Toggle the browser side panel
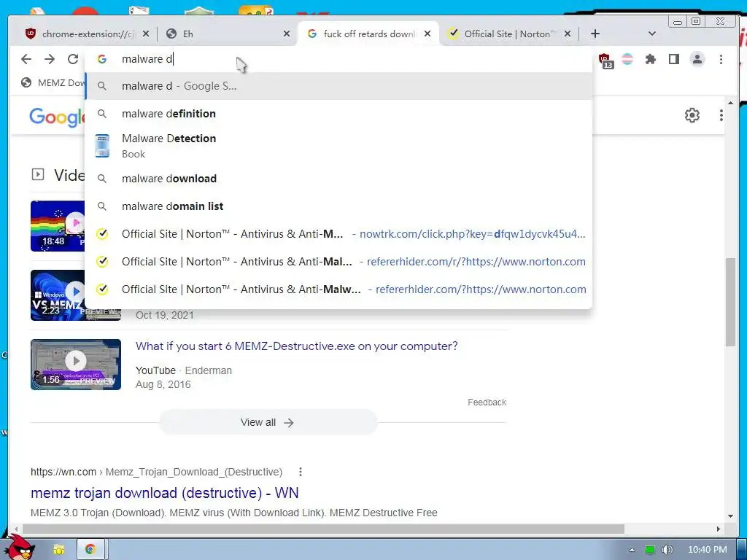This screenshot has width=747, height=560. tap(673, 59)
